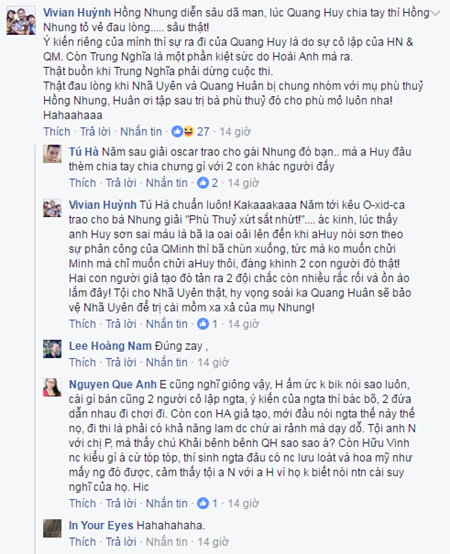Screen dimensions: 450x554
Task: Click Trả lời under Tú Hà's reply
Action: click(121, 183)
